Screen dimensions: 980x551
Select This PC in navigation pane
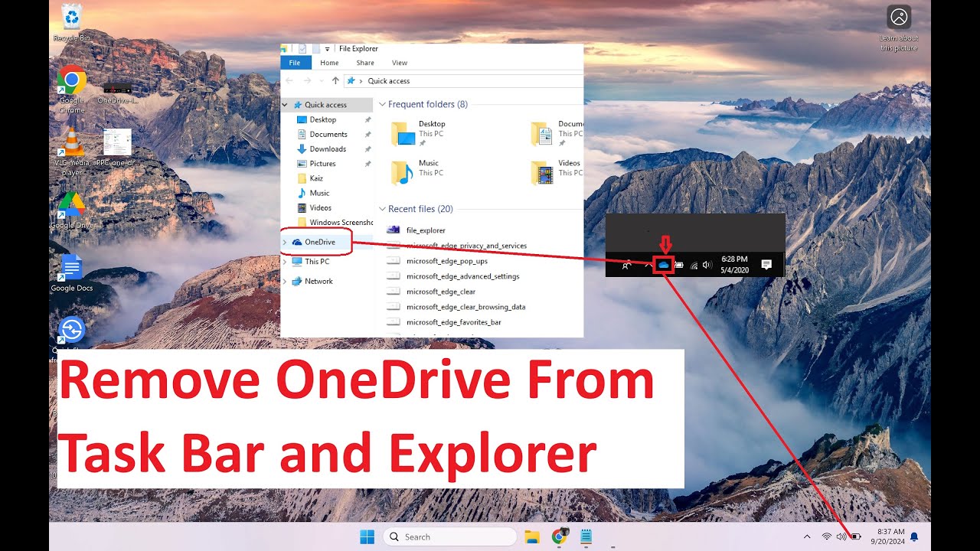pos(311,262)
